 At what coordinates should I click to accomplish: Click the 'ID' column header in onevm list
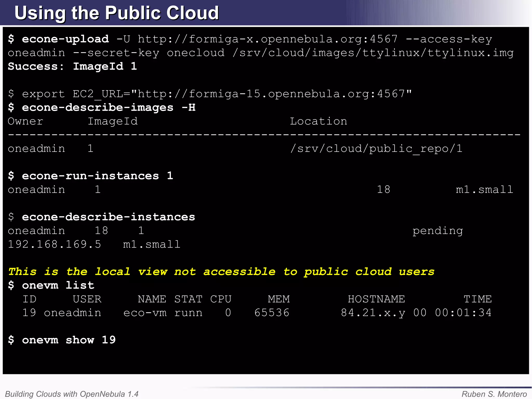pos(29,299)
